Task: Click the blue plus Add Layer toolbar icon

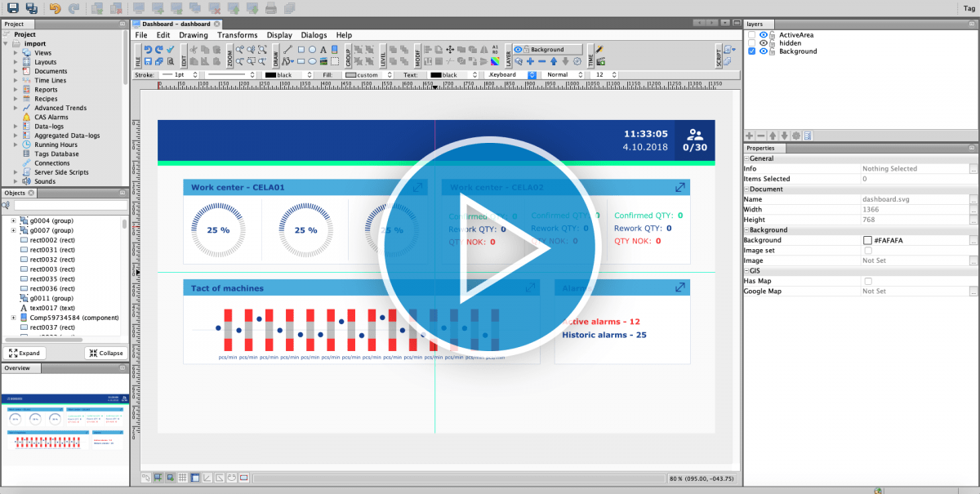Action: 530,61
